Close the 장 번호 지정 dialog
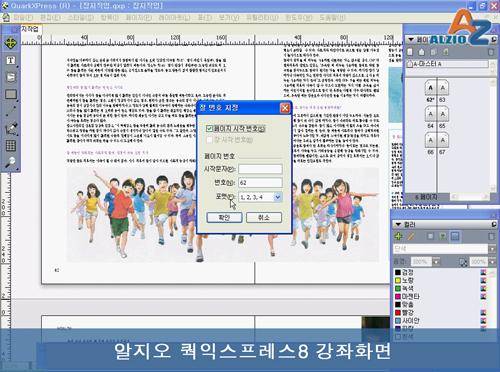500x372 pixels. tap(285, 108)
